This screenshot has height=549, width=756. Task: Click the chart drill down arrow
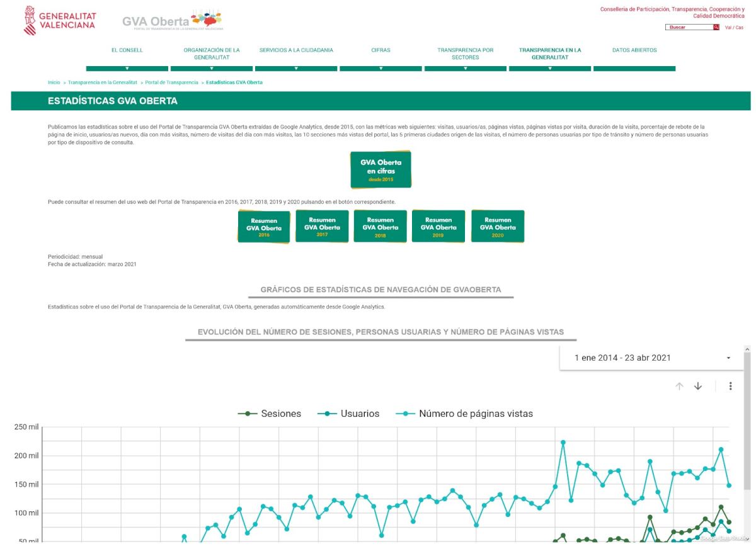pyautogui.click(x=698, y=386)
